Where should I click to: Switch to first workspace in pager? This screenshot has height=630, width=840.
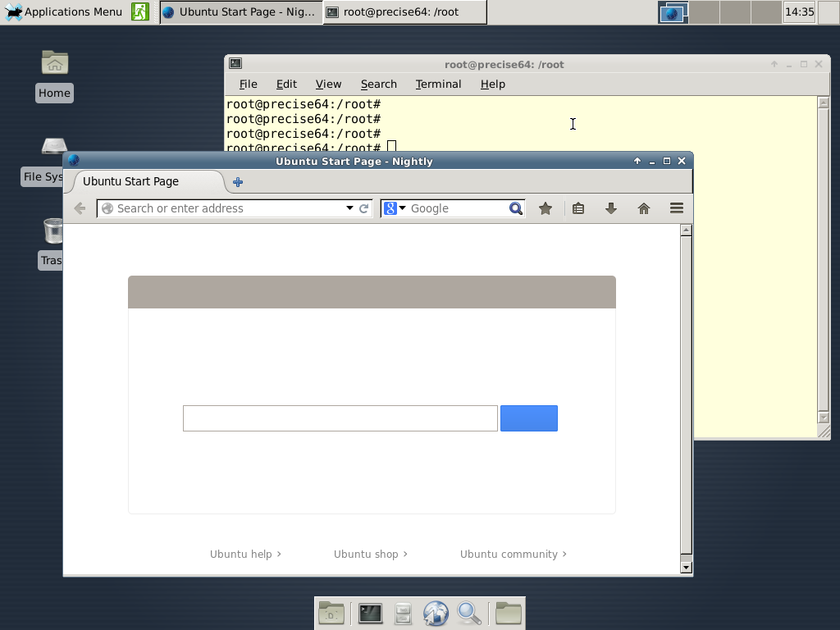click(x=673, y=12)
